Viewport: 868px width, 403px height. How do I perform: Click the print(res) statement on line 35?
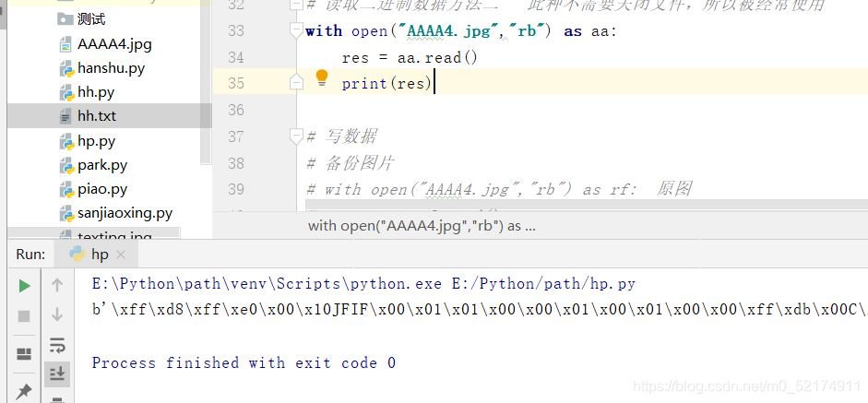[x=386, y=84]
